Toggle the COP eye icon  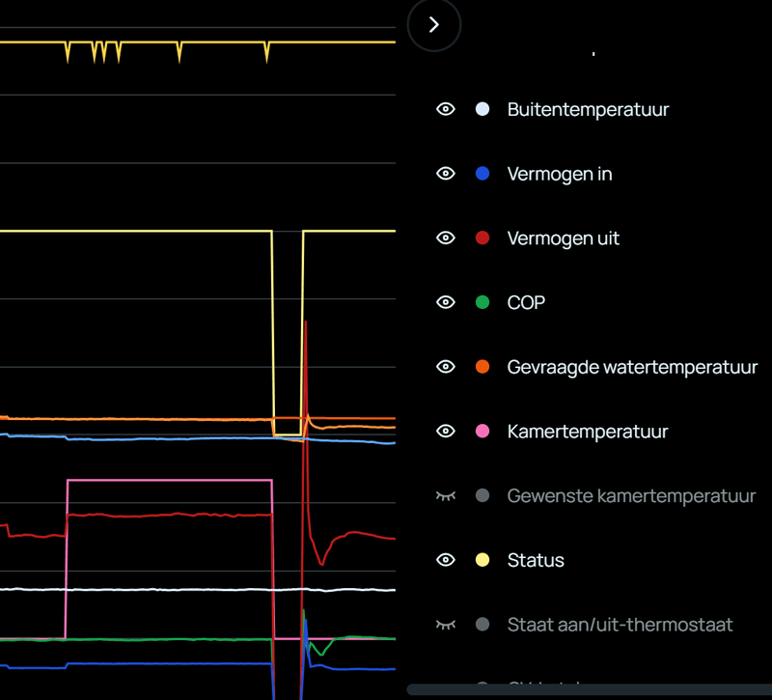[445, 303]
